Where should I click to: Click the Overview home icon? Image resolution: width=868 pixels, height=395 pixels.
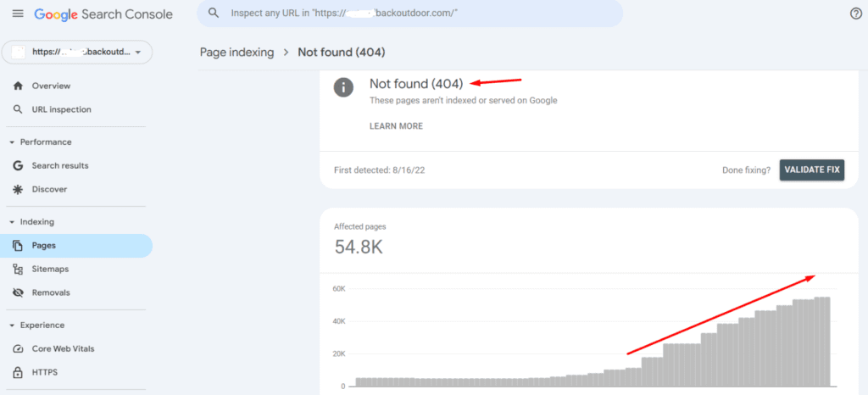(x=18, y=86)
